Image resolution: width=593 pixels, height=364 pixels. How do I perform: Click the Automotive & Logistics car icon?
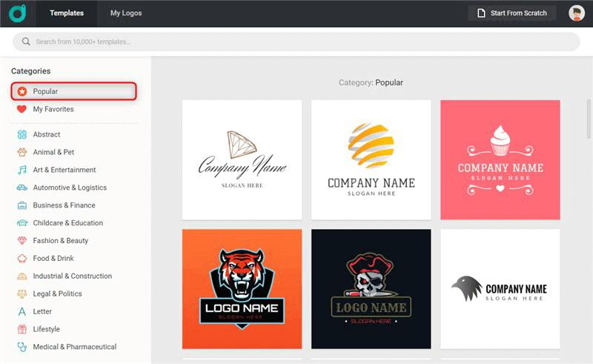[22, 188]
